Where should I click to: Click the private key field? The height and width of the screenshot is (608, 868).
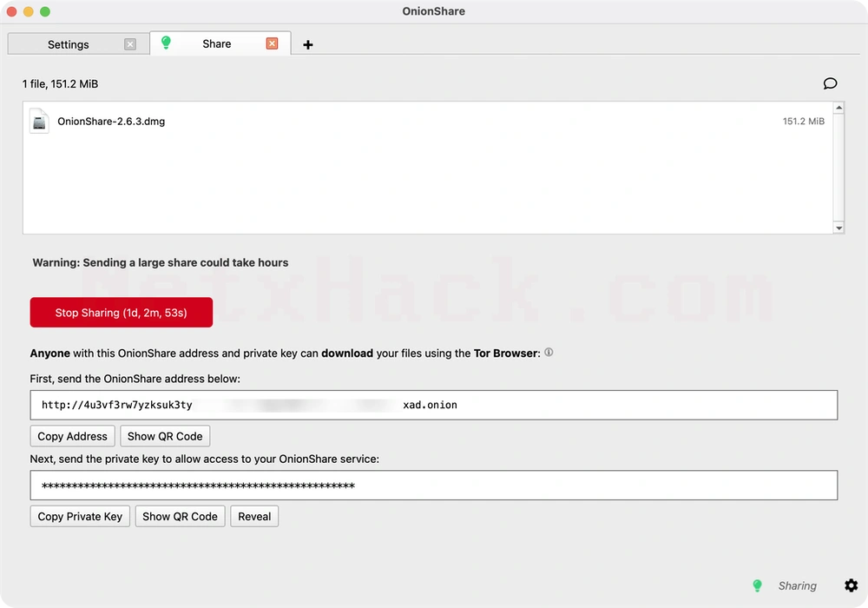point(433,485)
